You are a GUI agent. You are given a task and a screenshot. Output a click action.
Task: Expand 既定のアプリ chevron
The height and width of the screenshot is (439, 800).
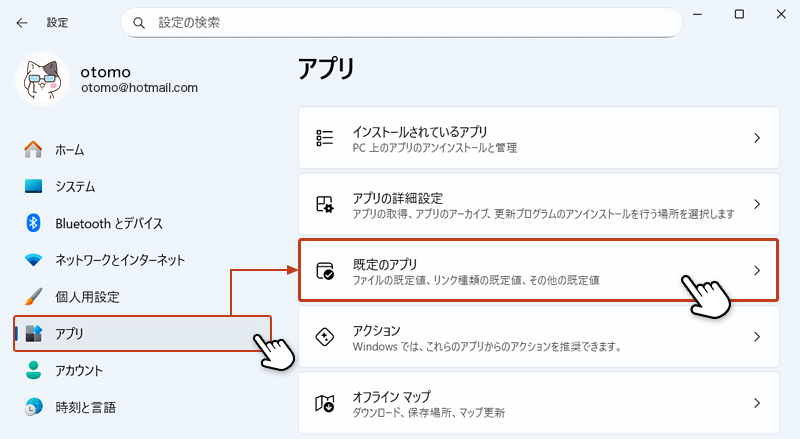point(757,271)
